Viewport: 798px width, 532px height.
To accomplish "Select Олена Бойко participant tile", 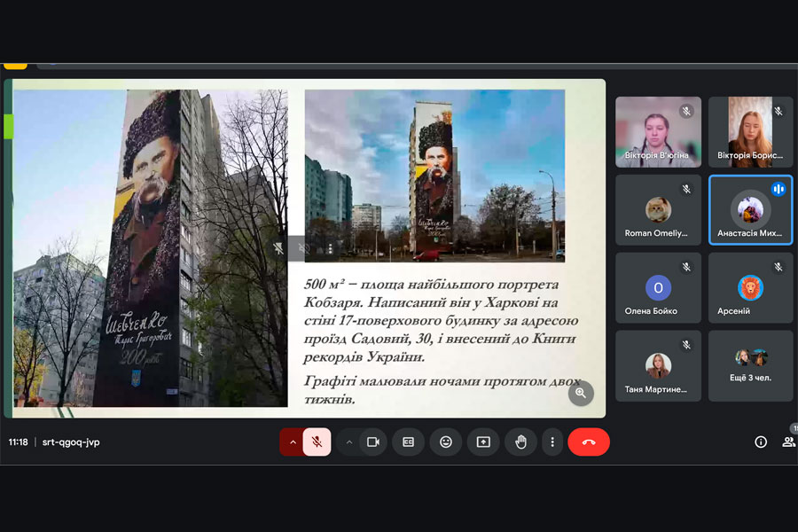I will coord(658,288).
